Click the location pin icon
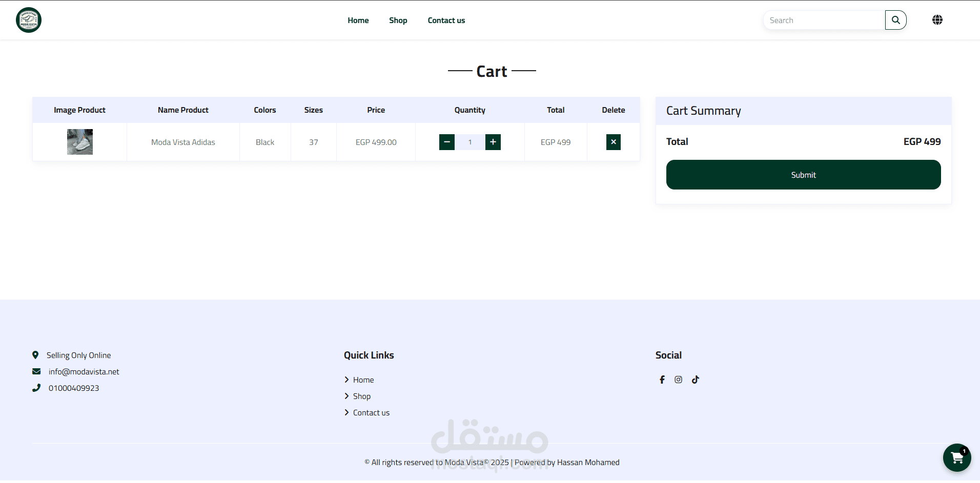This screenshot has width=980, height=483. tap(35, 355)
